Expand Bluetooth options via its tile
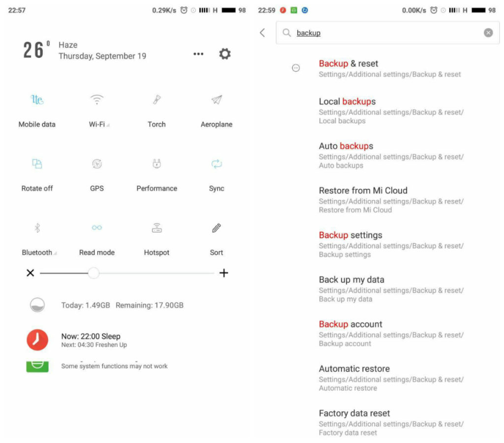504x443 pixels. (x=37, y=228)
